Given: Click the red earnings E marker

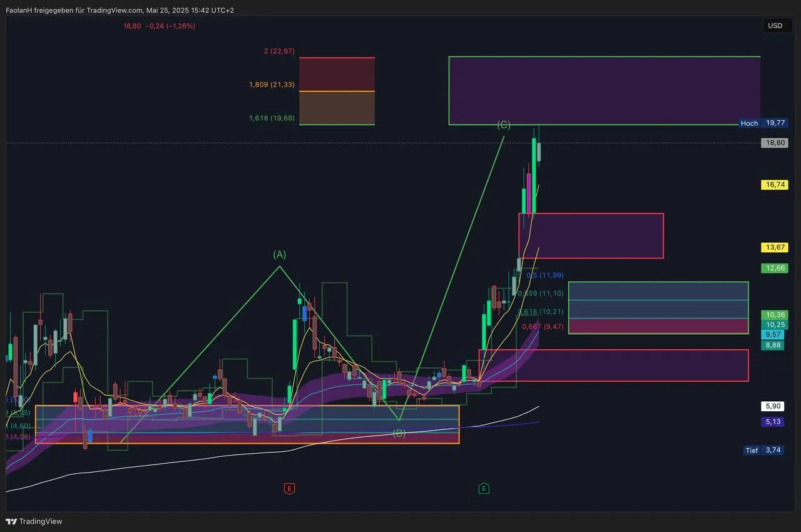Looking at the screenshot, I should coord(289,488).
